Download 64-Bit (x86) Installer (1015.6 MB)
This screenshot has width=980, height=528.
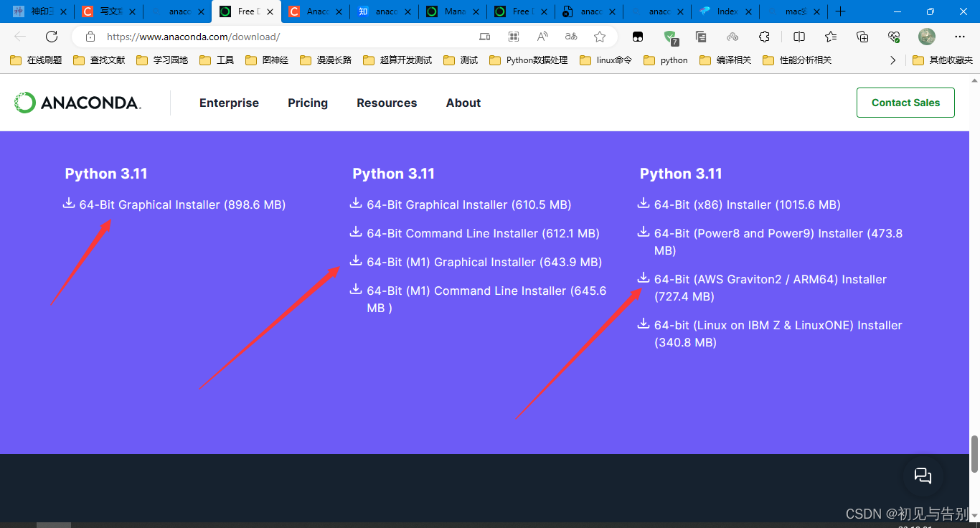pyautogui.click(x=747, y=204)
